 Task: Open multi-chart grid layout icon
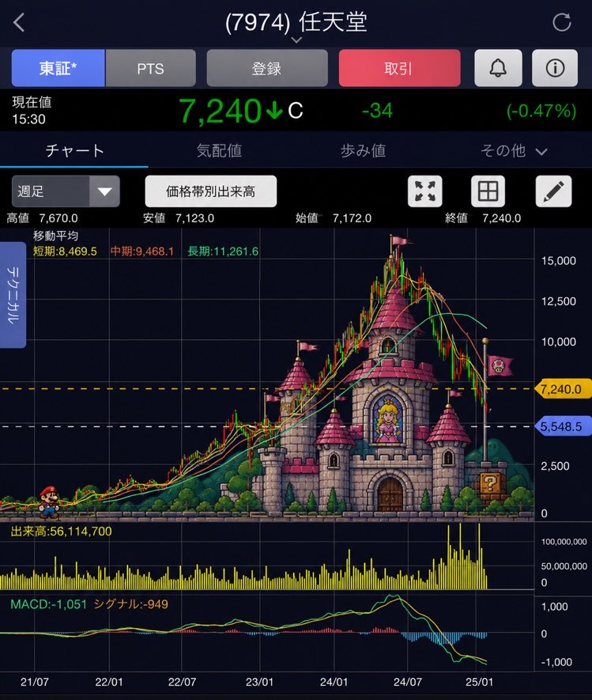pyautogui.click(x=488, y=191)
